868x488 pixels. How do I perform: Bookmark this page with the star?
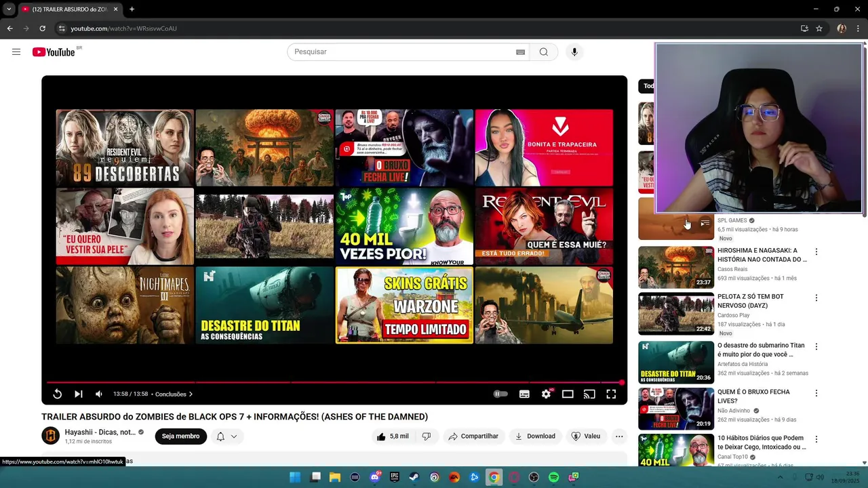coord(819,28)
